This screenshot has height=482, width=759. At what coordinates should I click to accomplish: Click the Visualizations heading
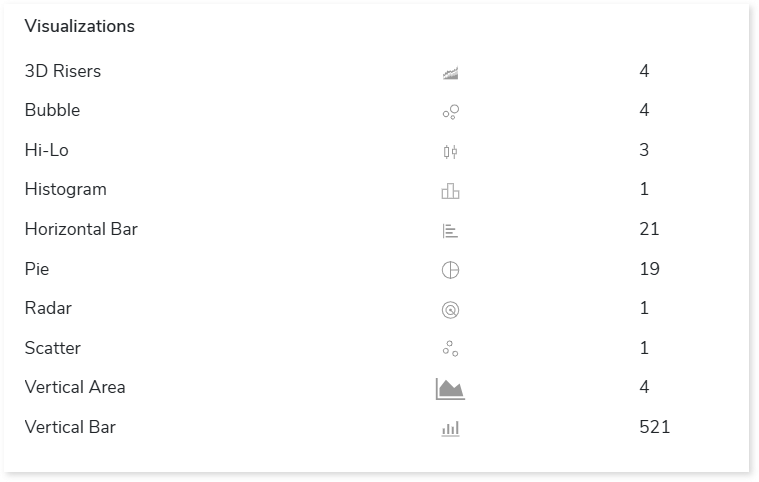click(x=80, y=26)
